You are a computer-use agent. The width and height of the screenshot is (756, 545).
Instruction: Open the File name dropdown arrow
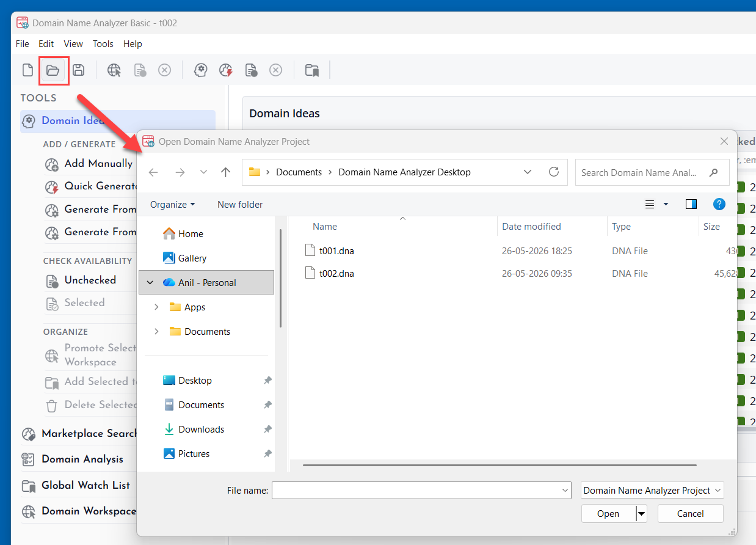(x=565, y=490)
